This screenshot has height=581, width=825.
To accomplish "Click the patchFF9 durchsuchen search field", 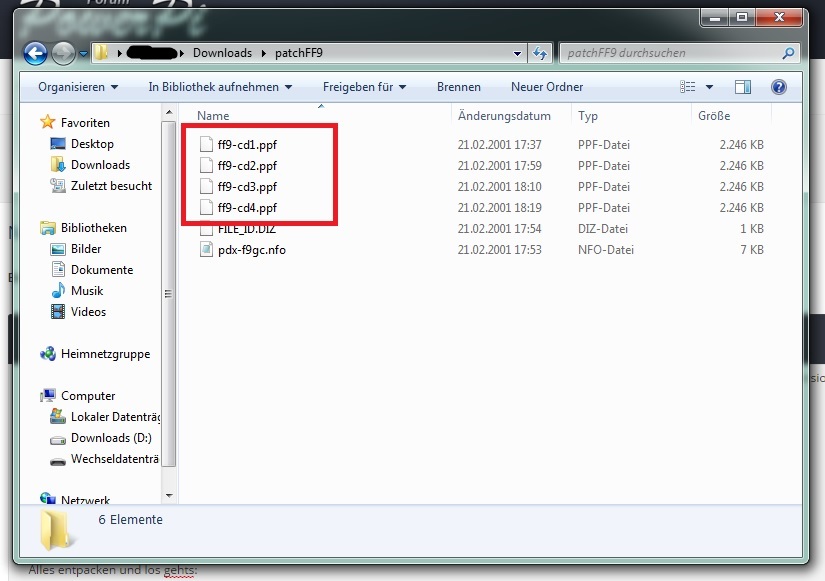I will 672,53.
